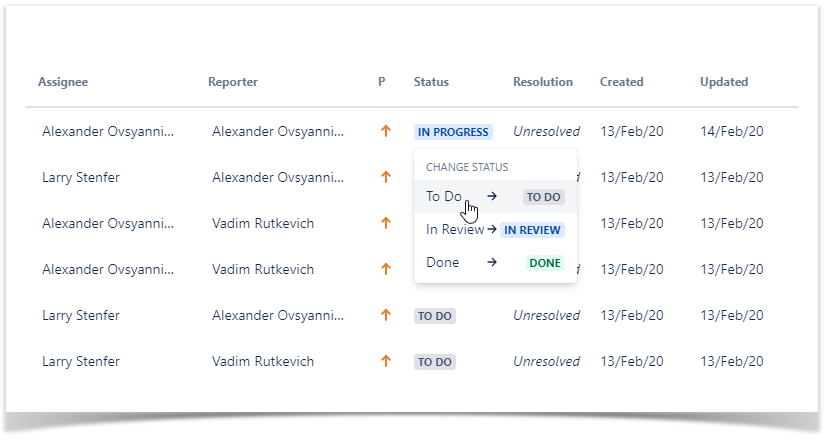
Task: Sort by Updated column header
Action: [724, 82]
